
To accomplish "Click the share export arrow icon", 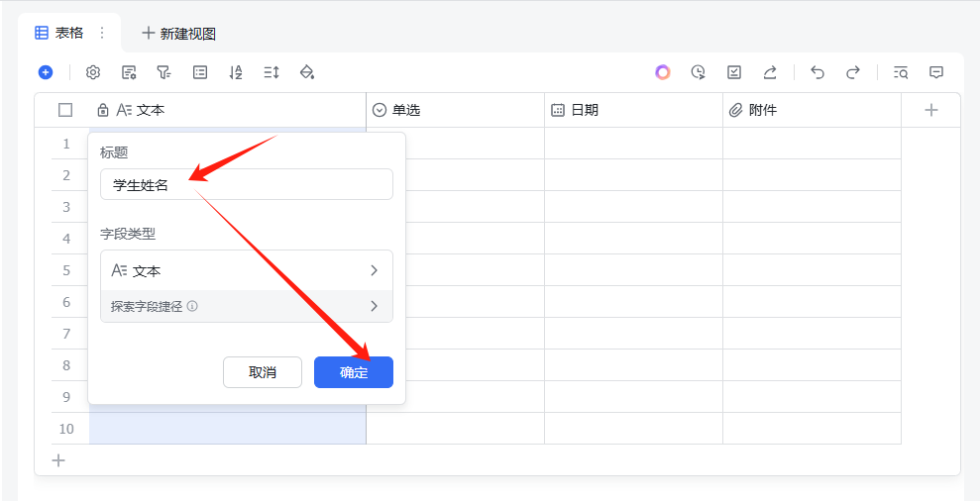I will 770,72.
